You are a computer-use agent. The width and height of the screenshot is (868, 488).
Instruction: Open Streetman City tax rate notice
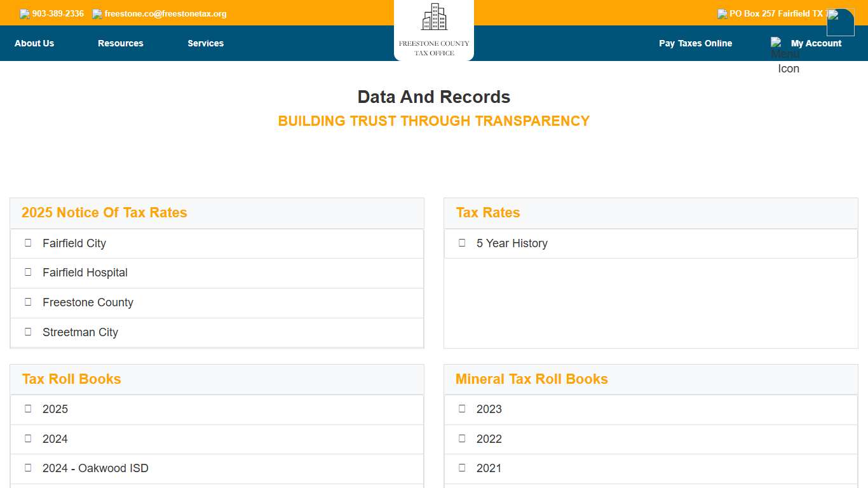(x=80, y=332)
